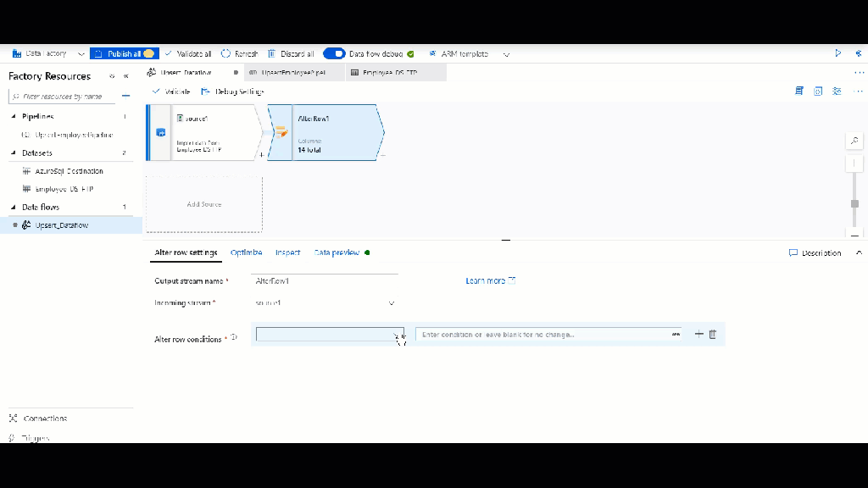Image resolution: width=868 pixels, height=488 pixels.
Task: Open the tab bar more options ellipsis
Action: click(x=859, y=73)
